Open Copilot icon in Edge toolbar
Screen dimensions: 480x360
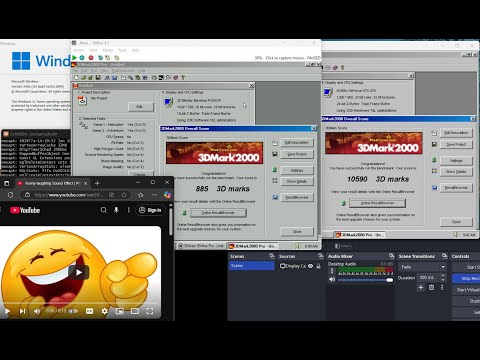tap(167, 195)
